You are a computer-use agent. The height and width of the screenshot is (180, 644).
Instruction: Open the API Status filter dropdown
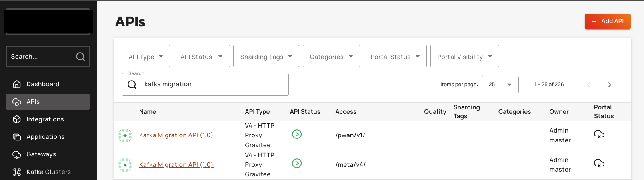coord(202,56)
